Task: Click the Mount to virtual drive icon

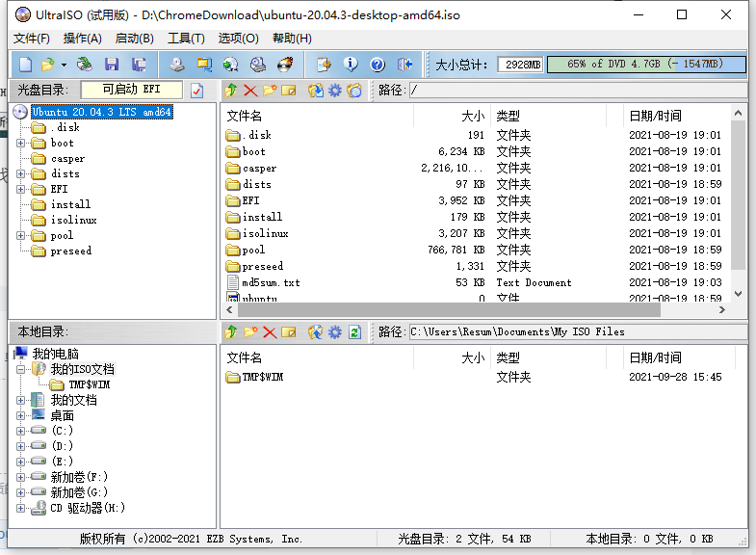Action: coord(258,65)
